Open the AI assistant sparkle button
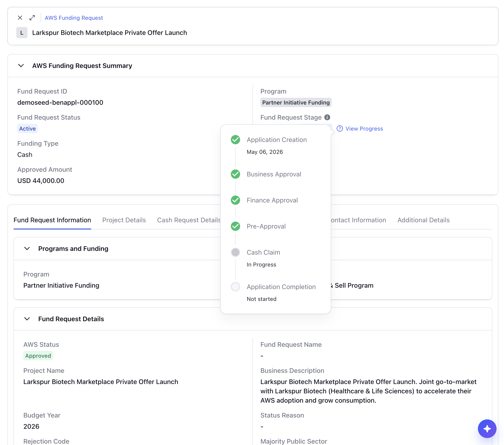 coord(487,429)
